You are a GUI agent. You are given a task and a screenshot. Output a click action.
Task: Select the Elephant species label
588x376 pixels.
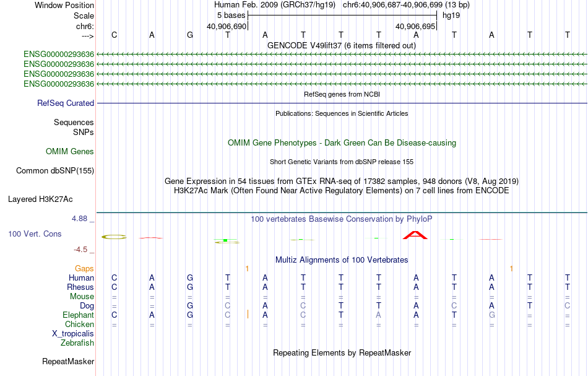click(x=79, y=315)
